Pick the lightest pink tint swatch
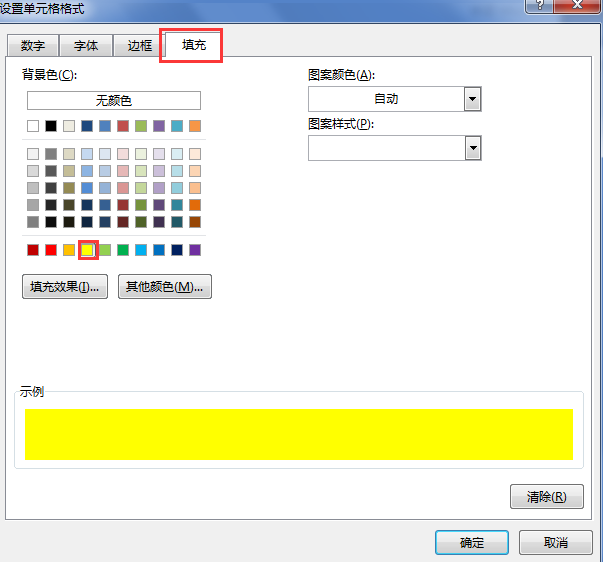603x562 pixels. point(123,154)
